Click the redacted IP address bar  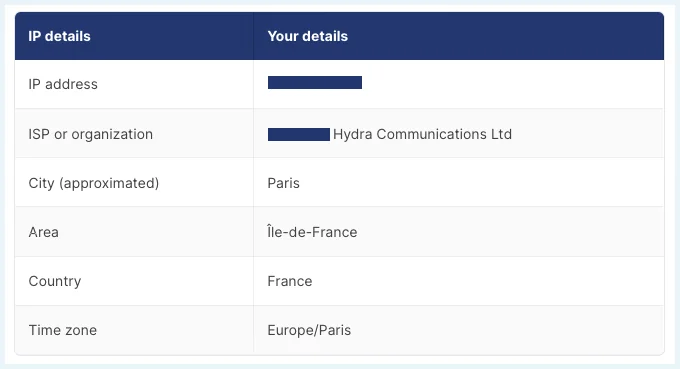(315, 82)
